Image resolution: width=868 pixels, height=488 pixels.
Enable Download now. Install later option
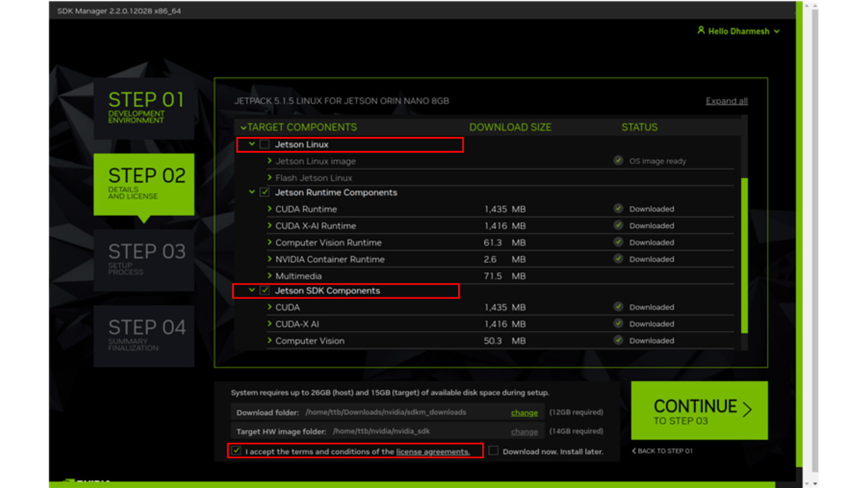point(494,451)
